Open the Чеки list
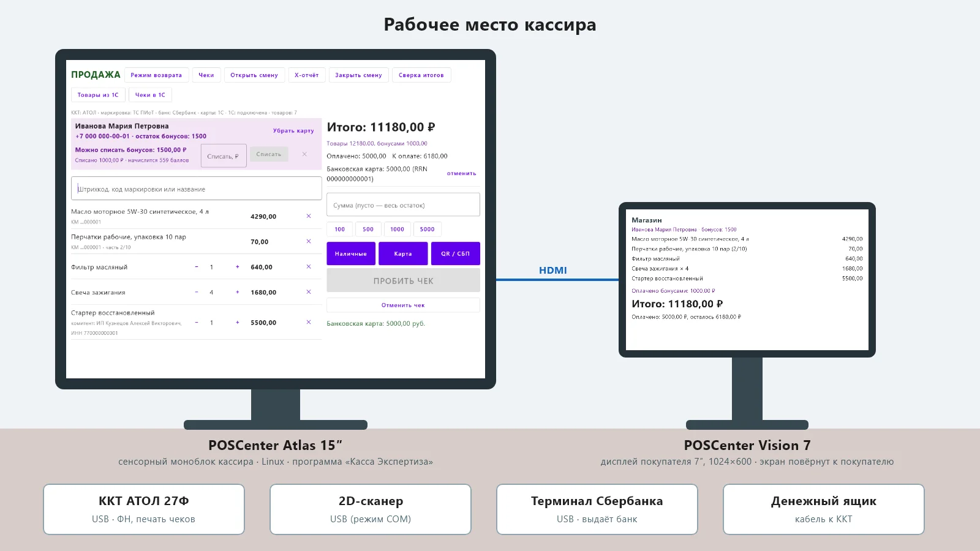Screen dimensions: 980x551 tap(206, 75)
